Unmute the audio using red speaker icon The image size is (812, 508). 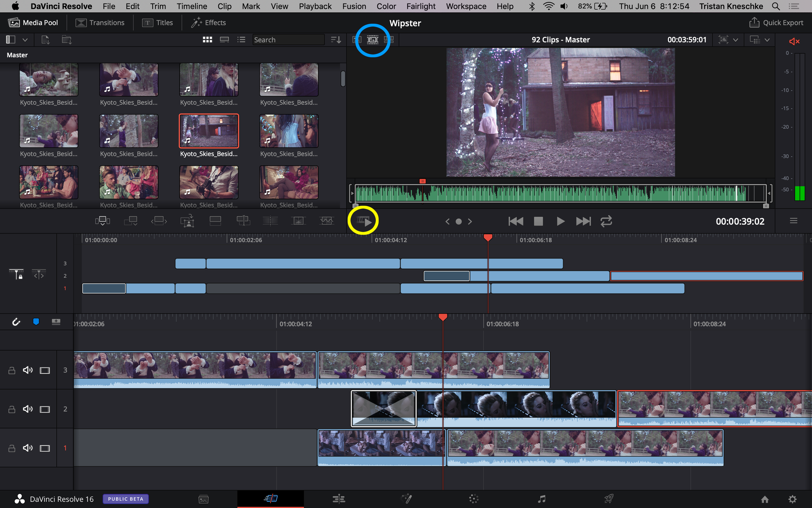tap(794, 41)
